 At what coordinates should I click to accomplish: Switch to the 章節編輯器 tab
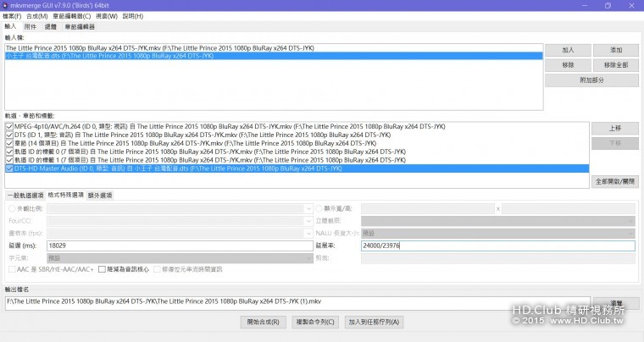click(80, 26)
